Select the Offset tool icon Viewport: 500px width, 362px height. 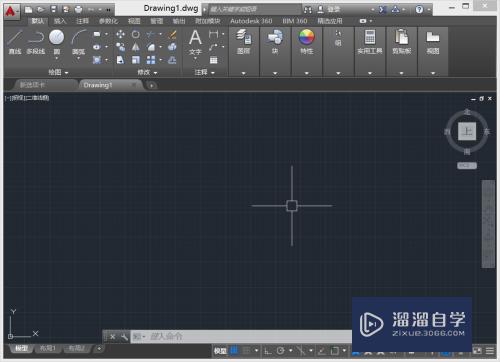(172, 60)
